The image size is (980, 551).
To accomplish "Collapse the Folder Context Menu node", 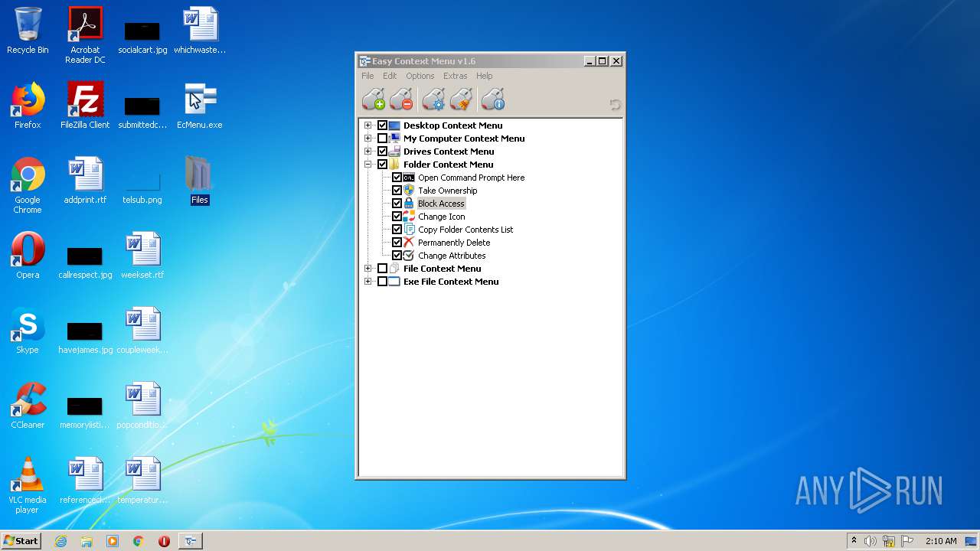I will [368, 165].
